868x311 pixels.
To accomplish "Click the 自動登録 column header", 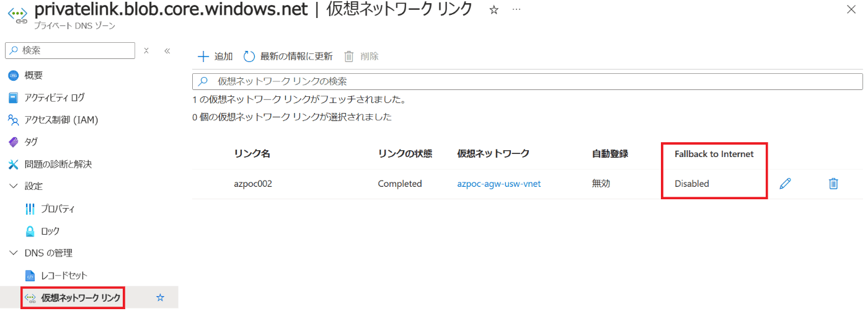I will [610, 154].
